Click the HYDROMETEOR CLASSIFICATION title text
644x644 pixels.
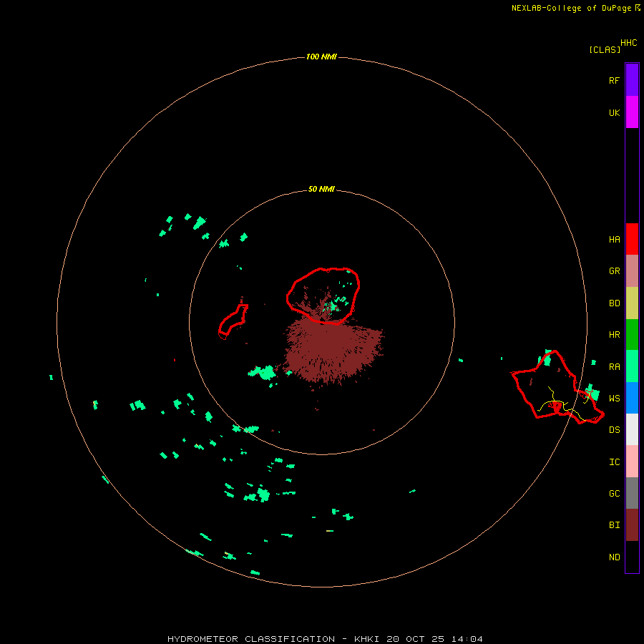click(x=251, y=639)
